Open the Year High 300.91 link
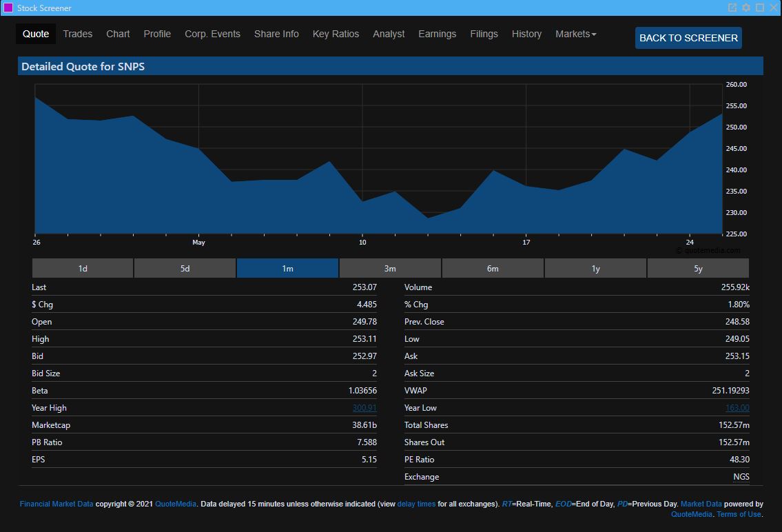The width and height of the screenshot is (782, 532). pos(364,407)
